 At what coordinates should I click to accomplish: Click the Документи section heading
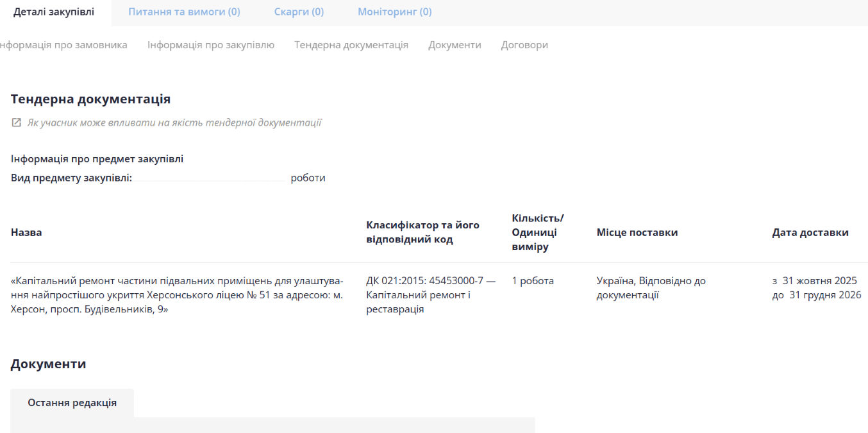pyautogui.click(x=48, y=364)
